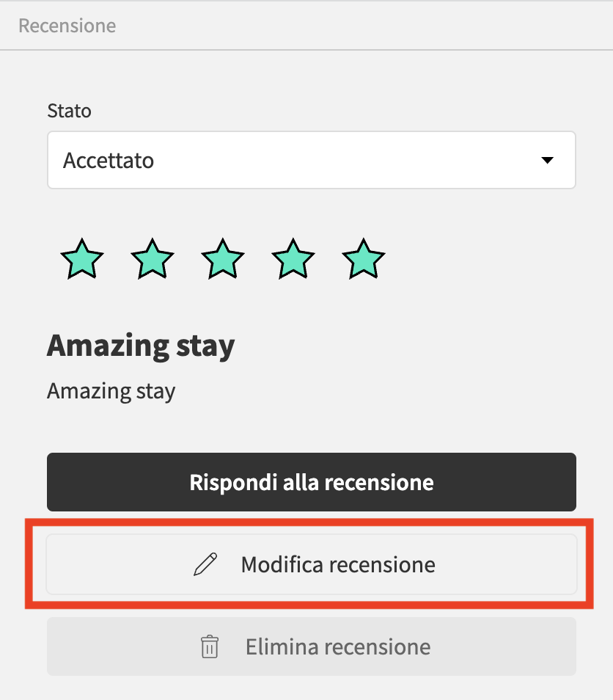Click the Stato field label
This screenshot has width=613, height=700.
69,111
